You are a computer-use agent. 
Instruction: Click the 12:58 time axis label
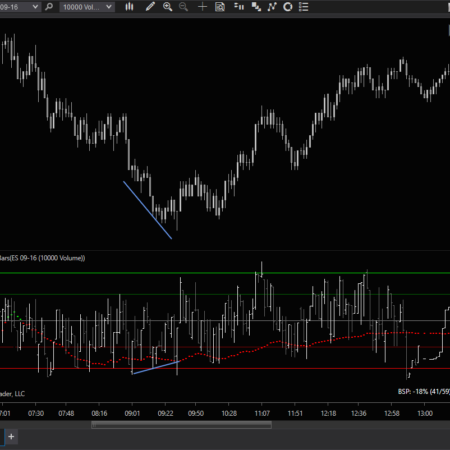(x=392, y=413)
